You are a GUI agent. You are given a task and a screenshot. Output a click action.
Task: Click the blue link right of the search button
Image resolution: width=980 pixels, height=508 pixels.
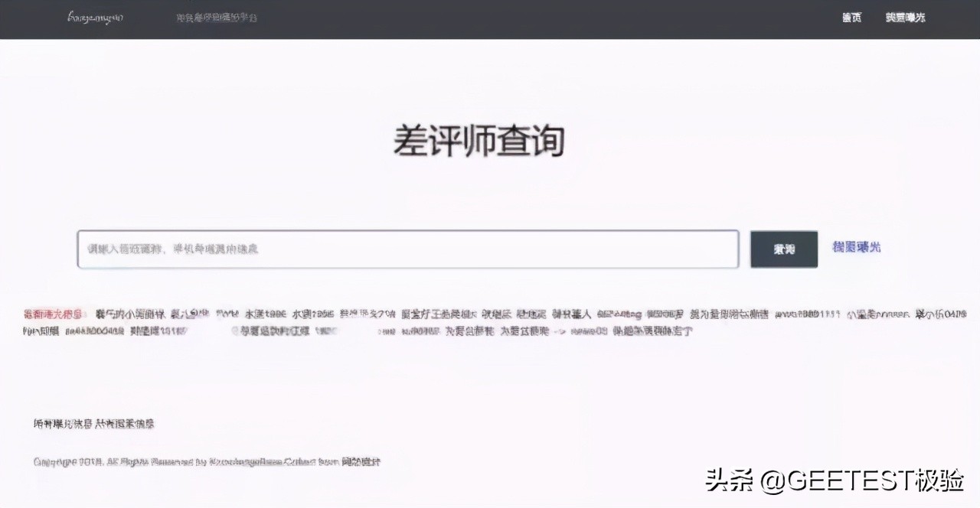(x=855, y=248)
